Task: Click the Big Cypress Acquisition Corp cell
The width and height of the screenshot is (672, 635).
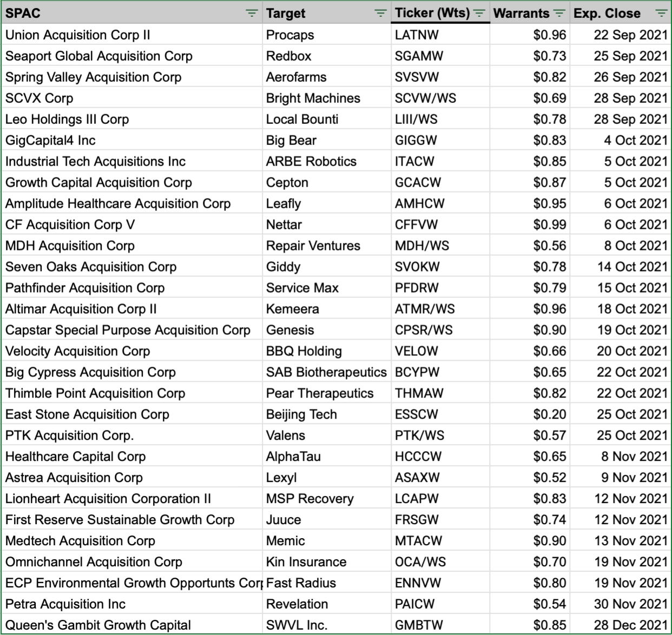Action: coord(132,373)
